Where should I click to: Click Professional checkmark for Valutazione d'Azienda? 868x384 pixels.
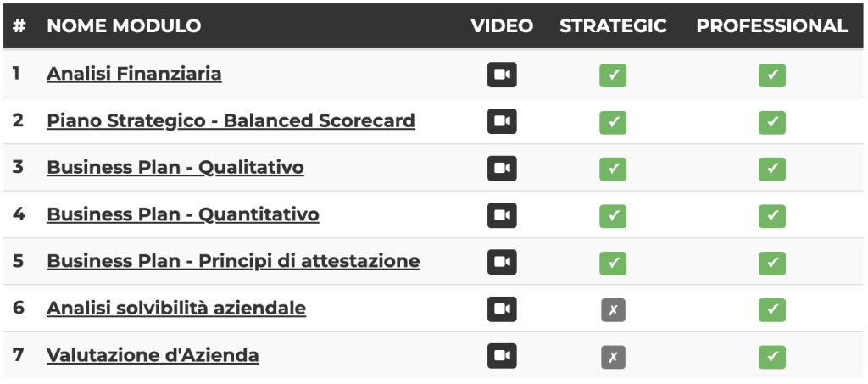[771, 357]
